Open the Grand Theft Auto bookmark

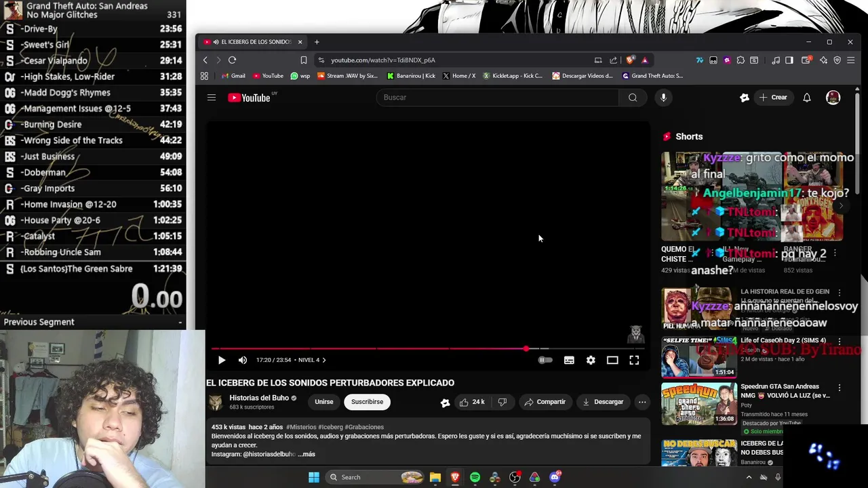[653, 76]
